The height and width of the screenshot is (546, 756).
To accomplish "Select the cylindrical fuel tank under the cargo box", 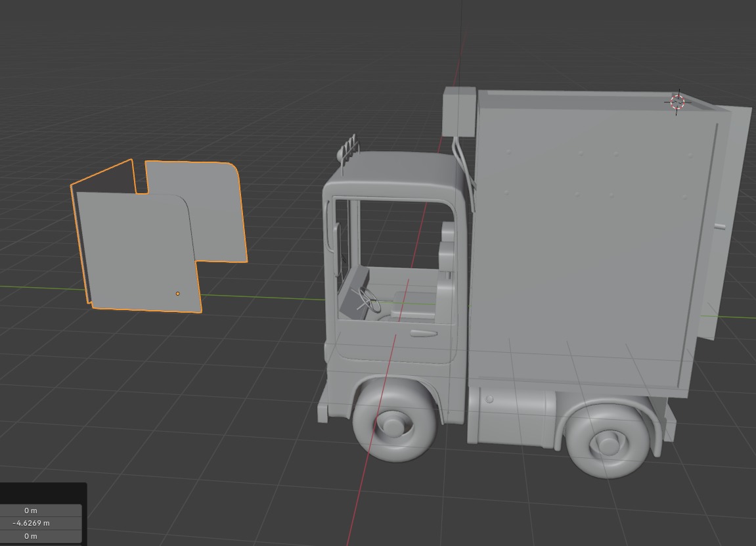I will pos(512,418).
